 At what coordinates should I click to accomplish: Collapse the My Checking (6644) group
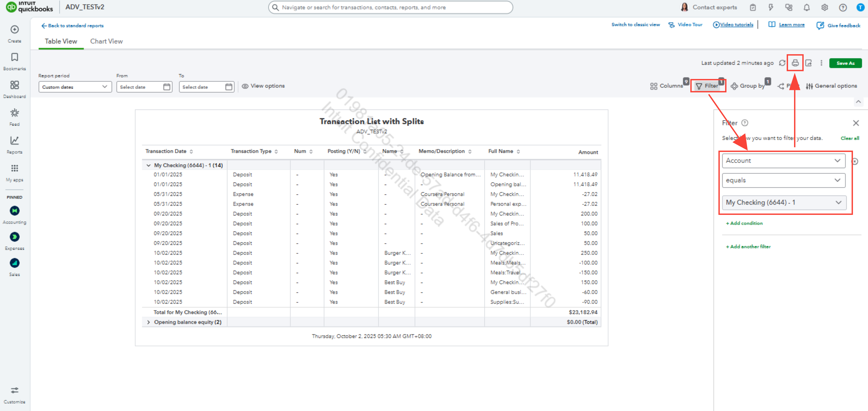148,165
